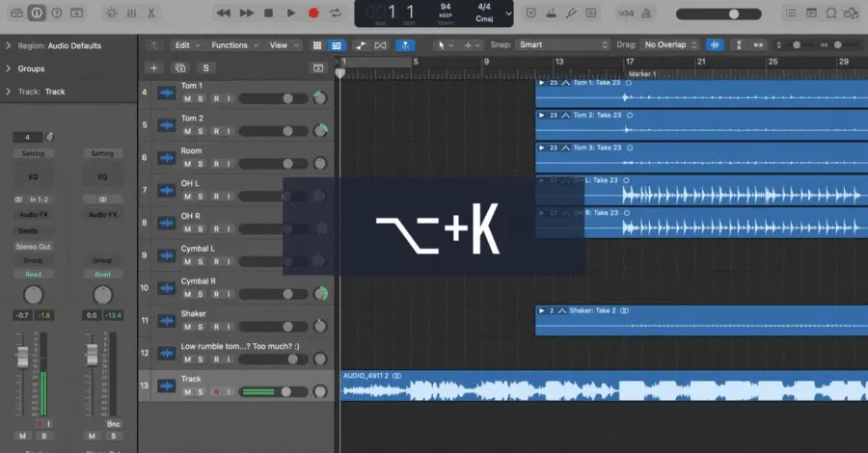This screenshot has width=868, height=453.
Task: Toggle the Metronome click icon
Action: 646,13
